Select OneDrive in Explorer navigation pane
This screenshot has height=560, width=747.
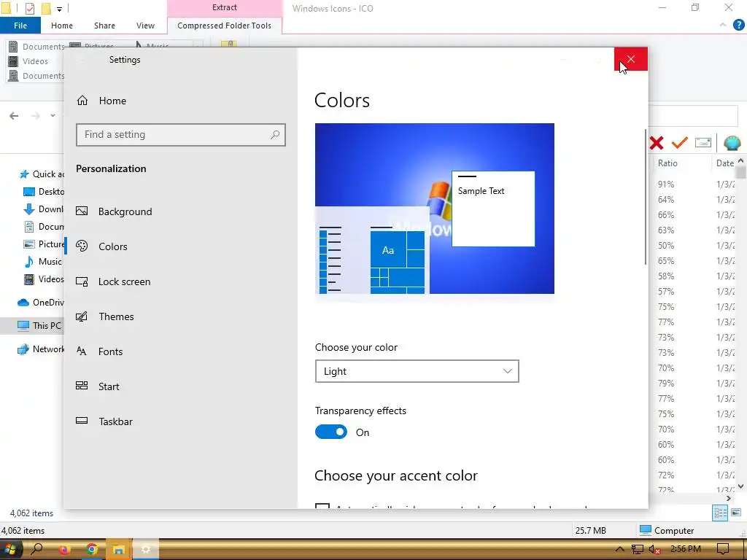tap(41, 303)
